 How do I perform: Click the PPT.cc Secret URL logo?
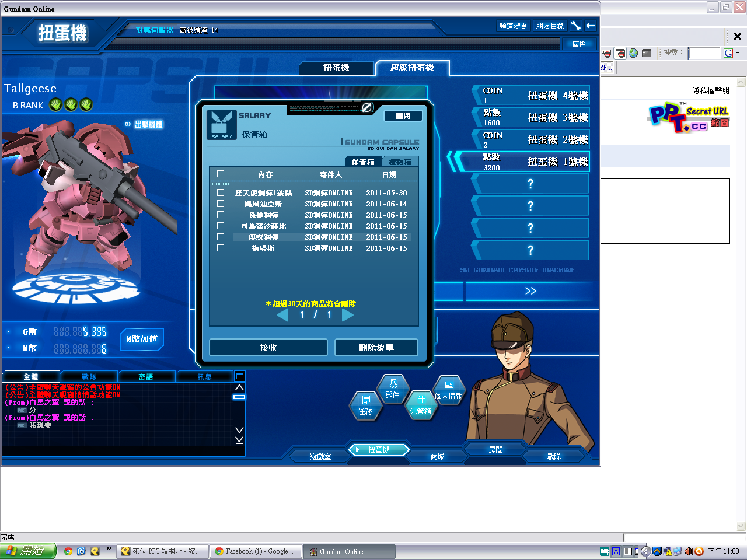click(689, 117)
